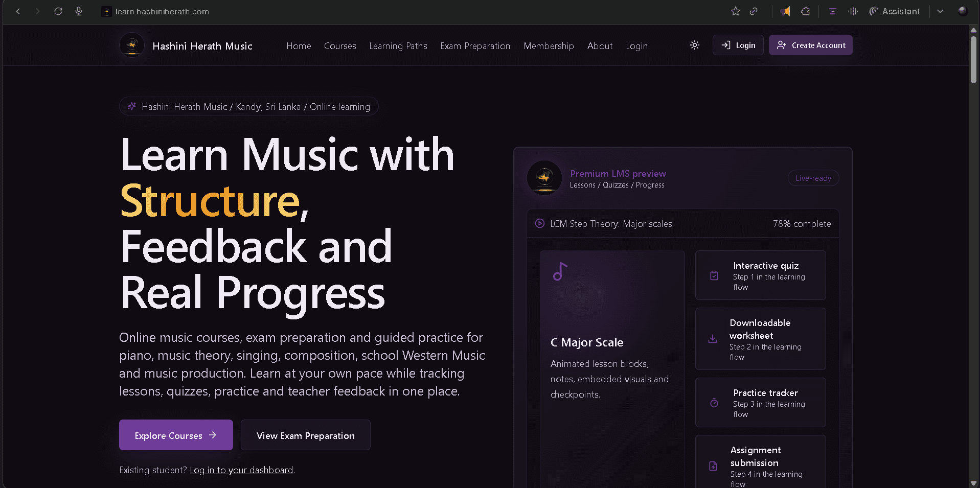Open the Downloadable worksheet card
Viewport: 980px width, 488px height.
tap(760, 339)
